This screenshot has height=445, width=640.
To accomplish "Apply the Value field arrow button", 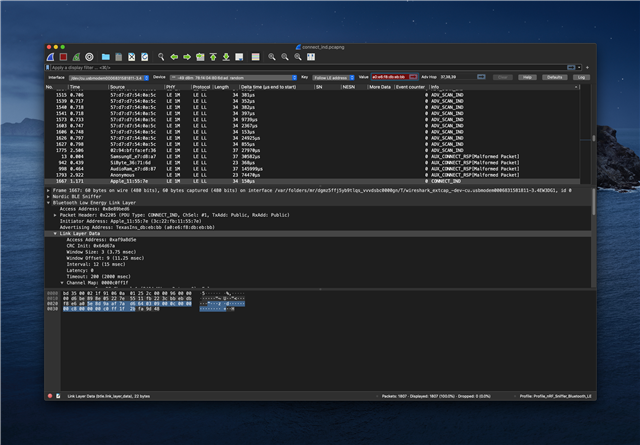I will tap(413, 77).
